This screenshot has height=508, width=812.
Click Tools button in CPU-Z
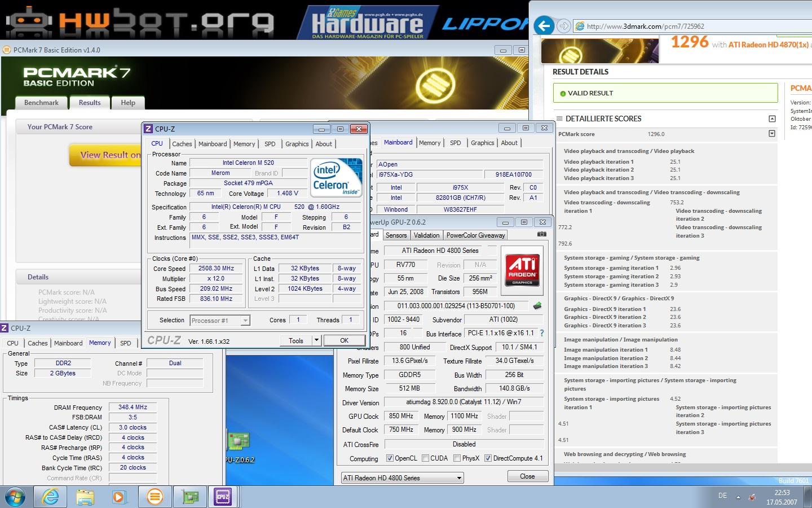click(296, 340)
